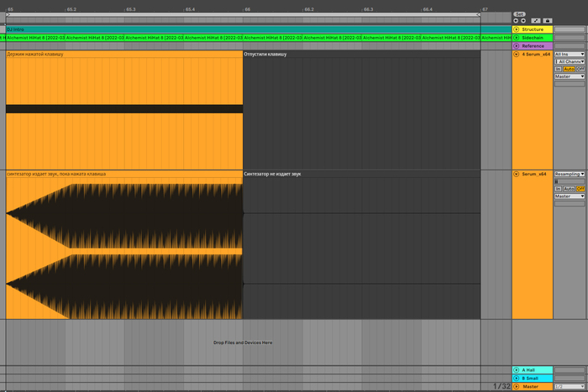Unfold the A Hall return track
Viewport: 588px width, 392px height.
[x=516, y=370]
